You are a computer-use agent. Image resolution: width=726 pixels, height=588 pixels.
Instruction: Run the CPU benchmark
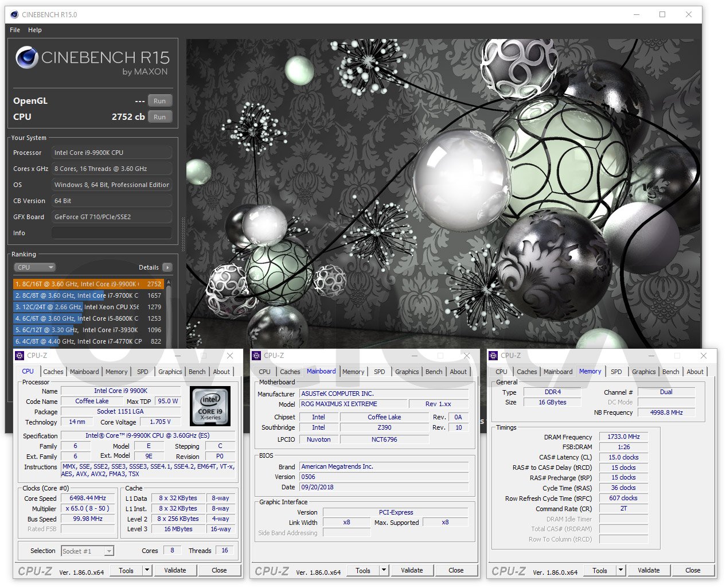159,117
